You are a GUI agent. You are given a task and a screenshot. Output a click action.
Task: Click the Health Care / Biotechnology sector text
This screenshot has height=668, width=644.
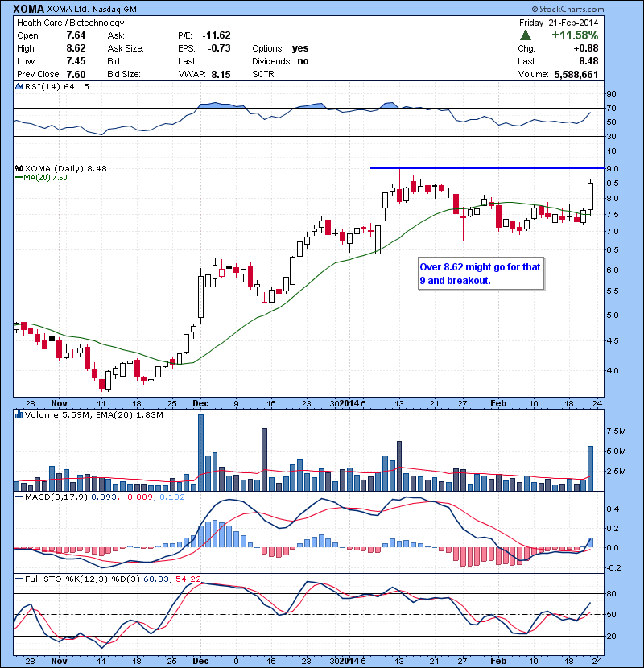(70, 23)
